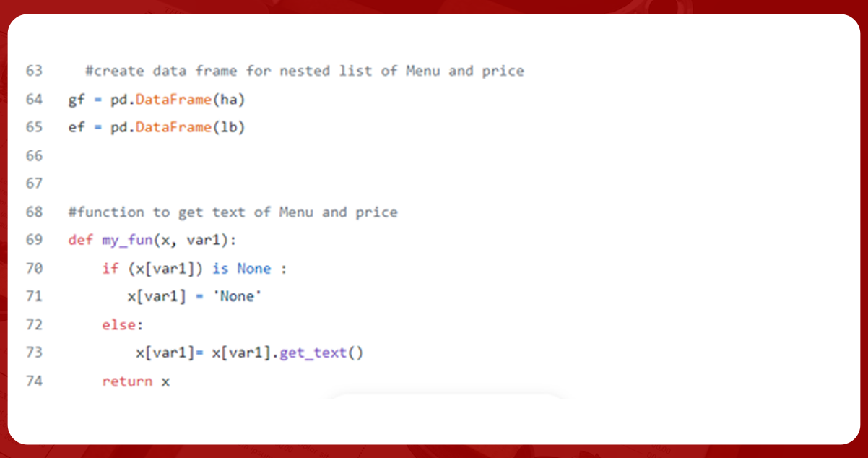Image resolution: width=868 pixels, height=458 pixels.
Task: Click the function-to-get-text comment line
Action: 233,212
